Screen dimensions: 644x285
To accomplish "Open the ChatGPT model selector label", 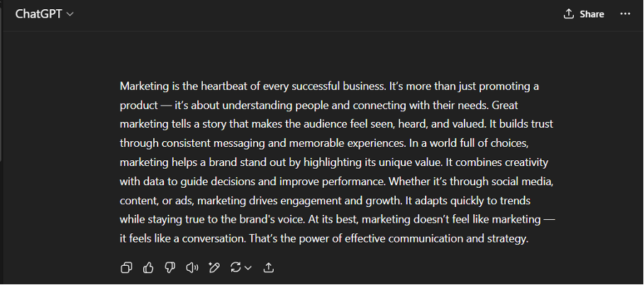I will (x=39, y=13).
